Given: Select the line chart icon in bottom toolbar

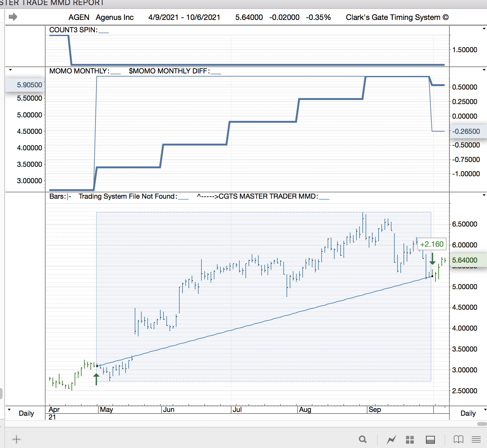Looking at the screenshot, I should [x=391, y=439].
